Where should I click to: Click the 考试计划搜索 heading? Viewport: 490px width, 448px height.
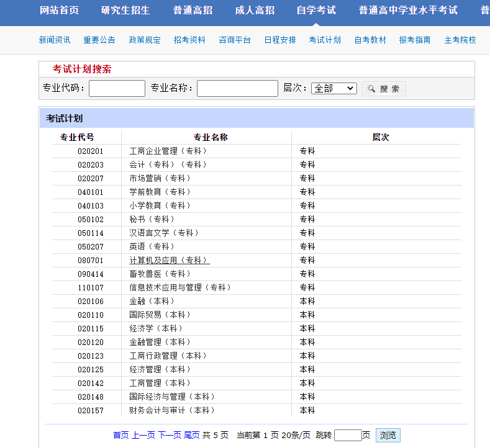coord(82,69)
